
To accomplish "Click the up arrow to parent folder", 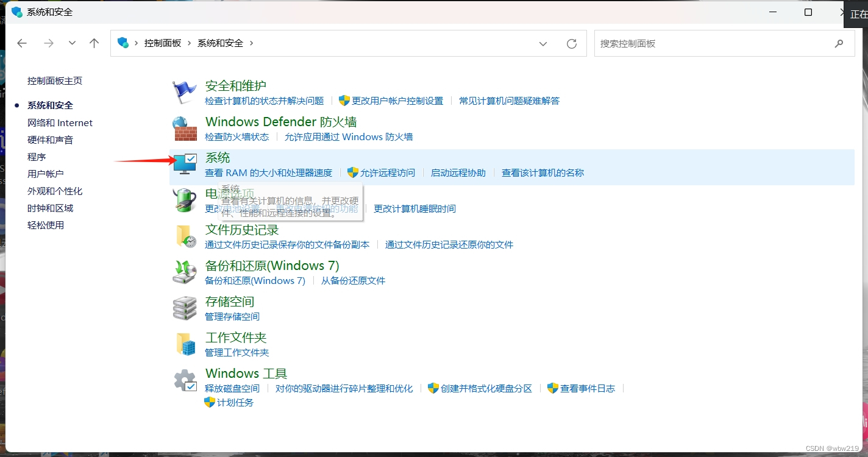I will coord(94,43).
